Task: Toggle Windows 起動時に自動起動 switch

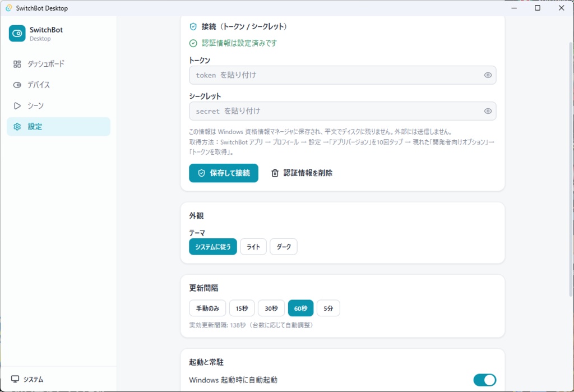Action: [485, 380]
